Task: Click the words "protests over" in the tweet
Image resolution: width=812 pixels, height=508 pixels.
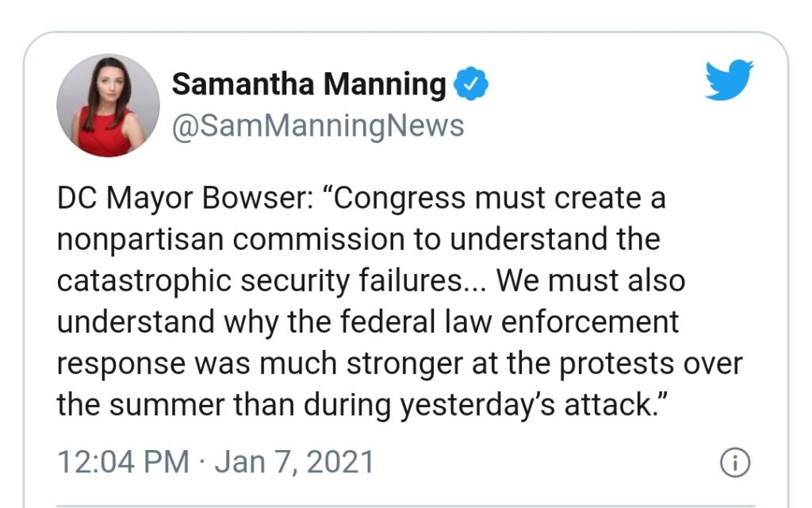Action: click(x=641, y=364)
